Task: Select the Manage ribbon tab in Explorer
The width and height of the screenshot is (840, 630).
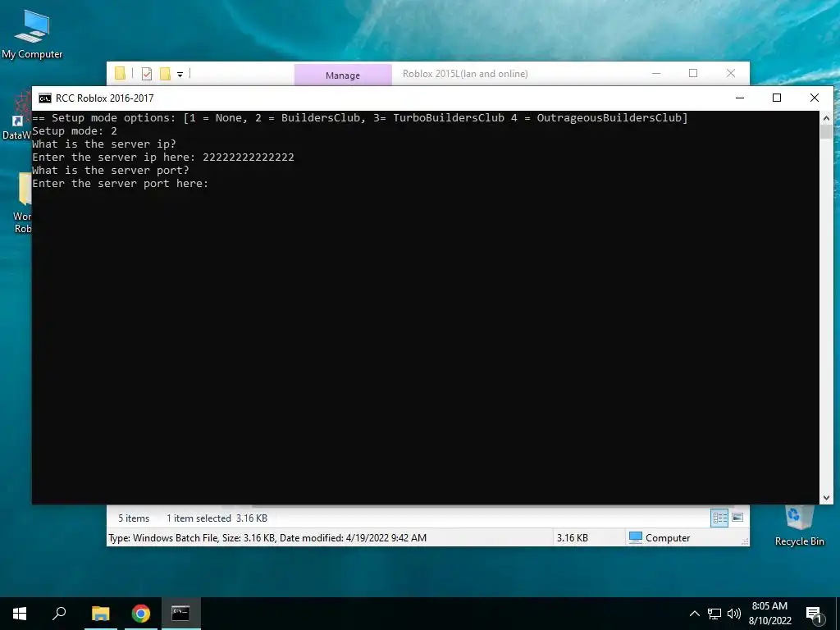Action: point(343,75)
